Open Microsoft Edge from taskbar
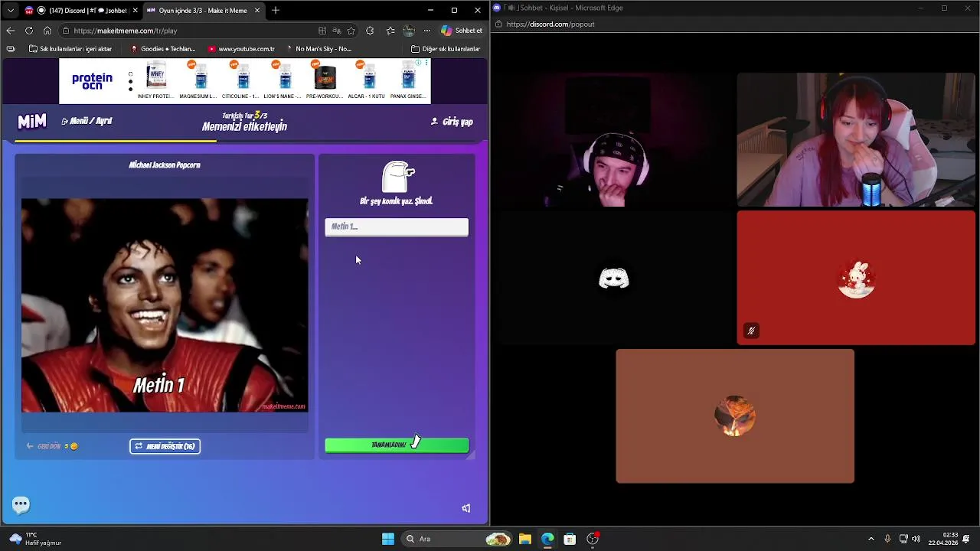The height and width of the screenshot is (551, 980). [547, 539]
